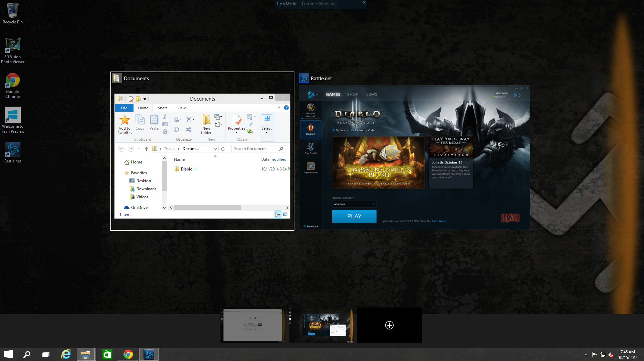This screenshot has height=361, width=644.
Task: Open address bar history dropdown arrow
Action: (215, 149)
